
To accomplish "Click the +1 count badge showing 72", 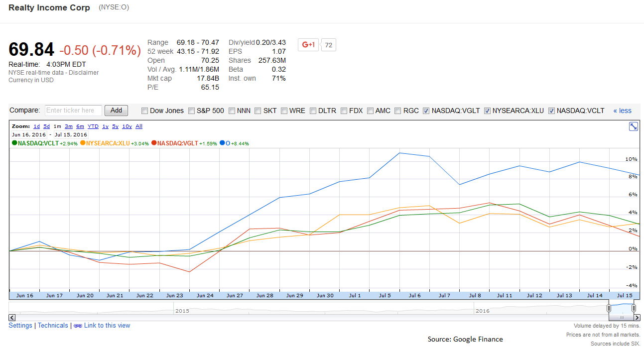I will coord(328,44).
